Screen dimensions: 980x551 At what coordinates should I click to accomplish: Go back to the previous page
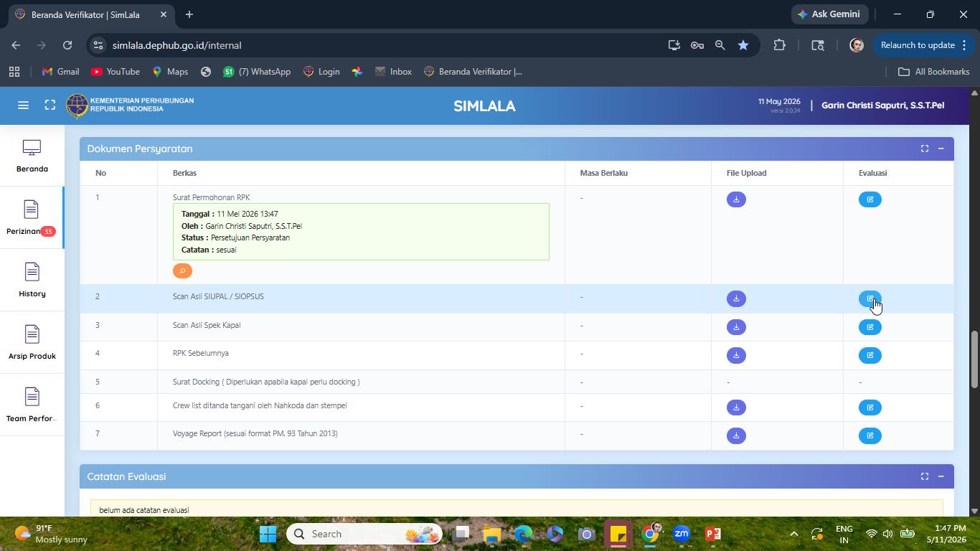(x=16, y=45)
